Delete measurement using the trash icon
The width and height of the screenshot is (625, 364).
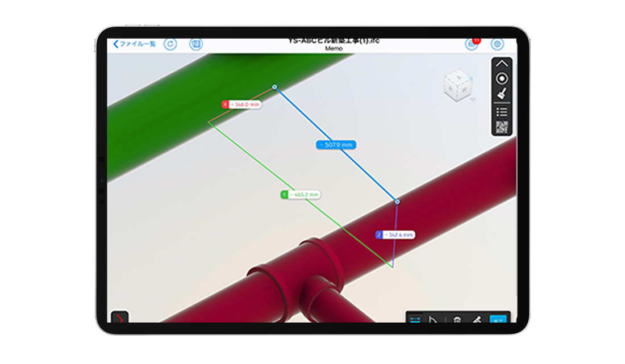point(456,320)
